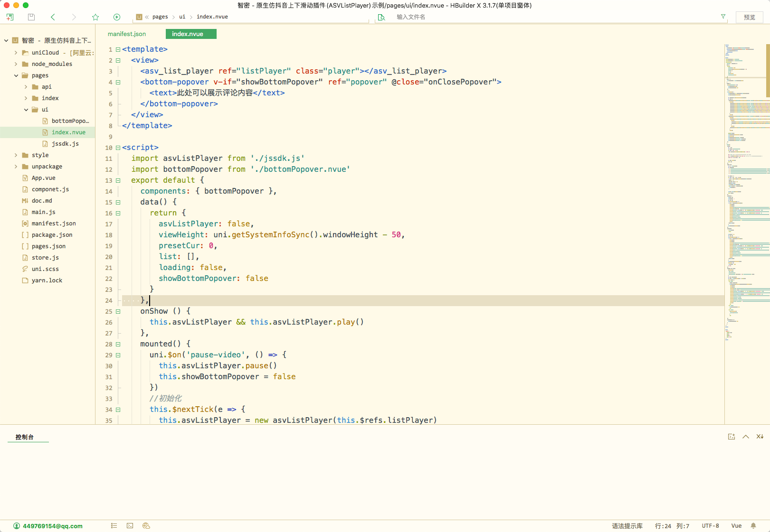Fold the return block at line 16

click(x=118, y=213)
